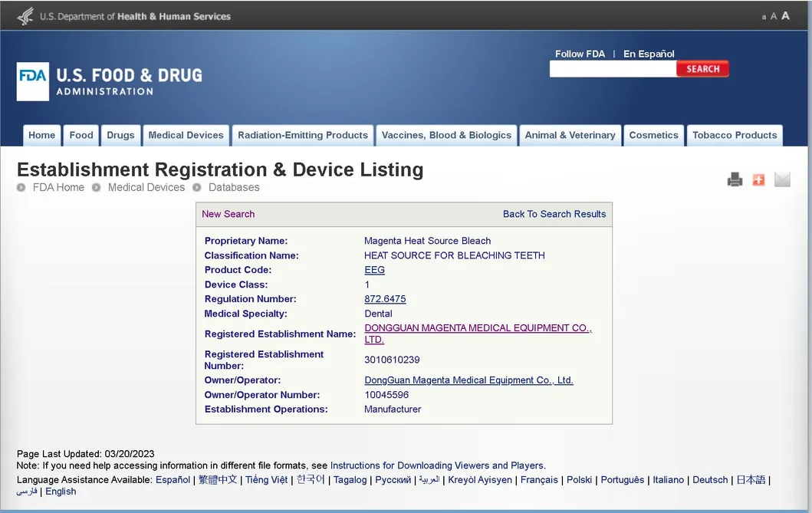Viewport: 812px width, 513px height.
Task: Open the Medical Devices tab
Action: [x=186, y=135]
